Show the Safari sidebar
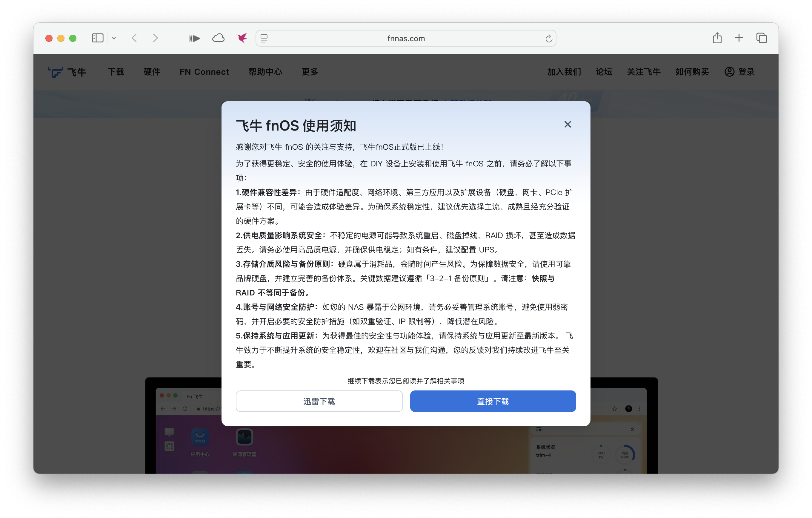The image size is (812, 518). click(x=97, y=38)
